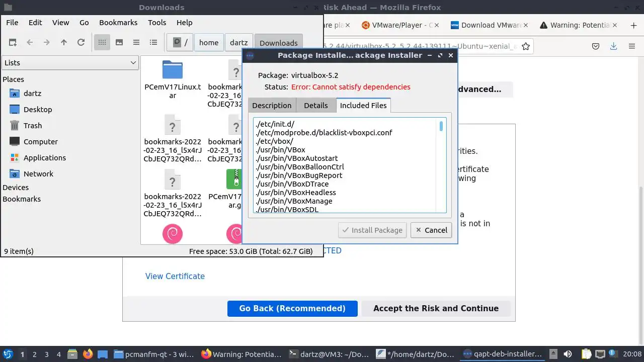The height and width of the screenshot is (362, 644).
Task: Open the Go menu
Action: pos(84,22)
